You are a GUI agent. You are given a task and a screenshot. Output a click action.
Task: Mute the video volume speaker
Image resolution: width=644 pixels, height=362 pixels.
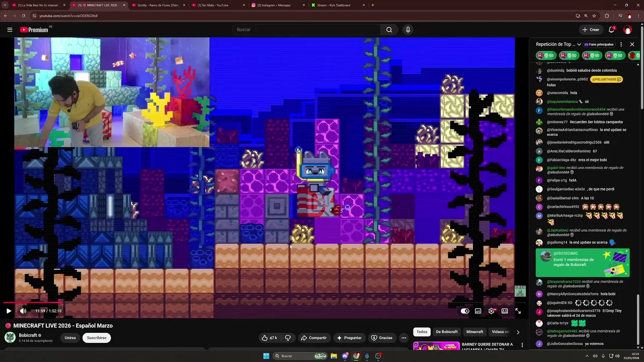[23, 311]
